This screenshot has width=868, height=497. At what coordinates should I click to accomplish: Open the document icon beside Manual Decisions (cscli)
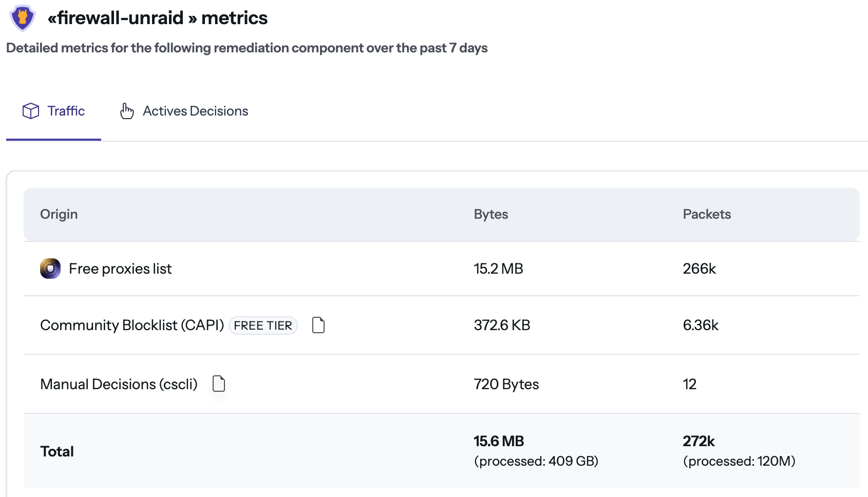coord(219,384)
